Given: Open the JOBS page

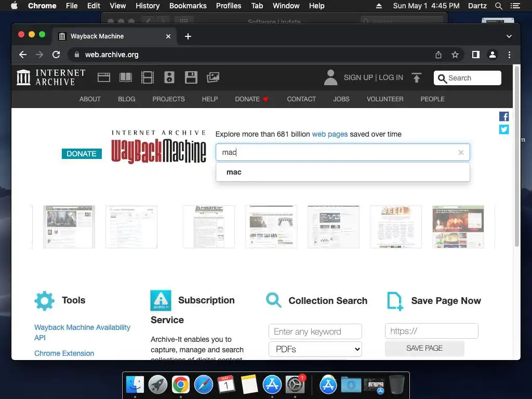Looking at the screenshot, I should 341,99.
